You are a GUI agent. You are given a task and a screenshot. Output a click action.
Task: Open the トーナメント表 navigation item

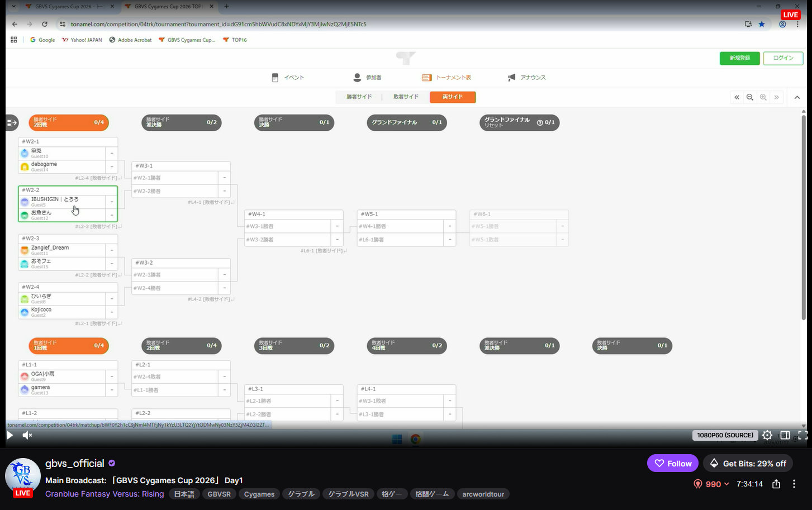pyautogui.click(x=447, y=78)
